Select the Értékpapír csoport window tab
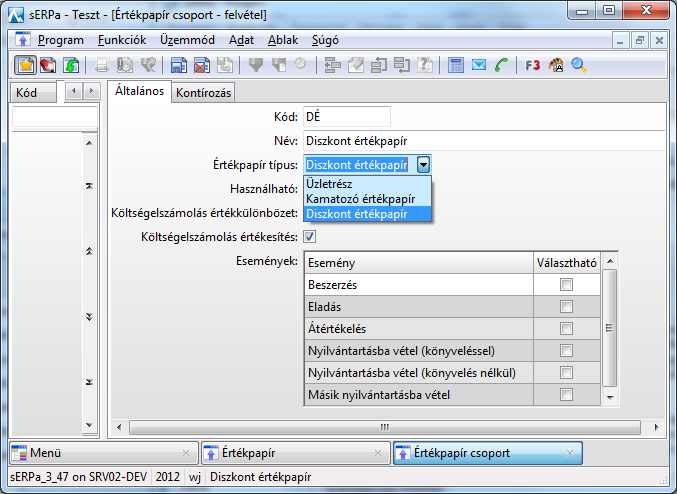677x494 pixels. (x=487, y=453)
